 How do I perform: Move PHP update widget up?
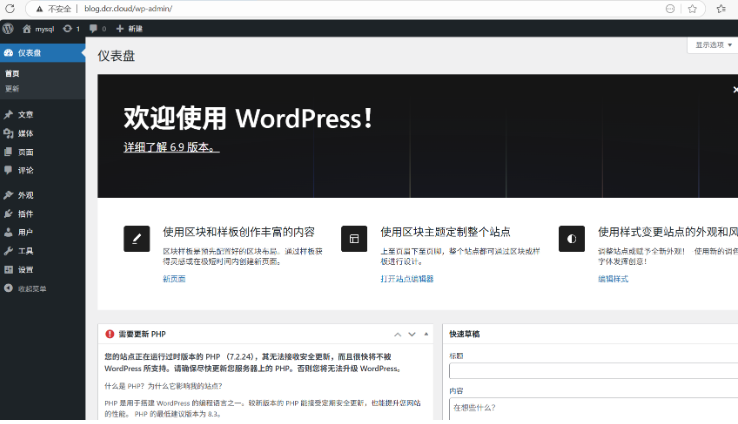coord(398,334)
